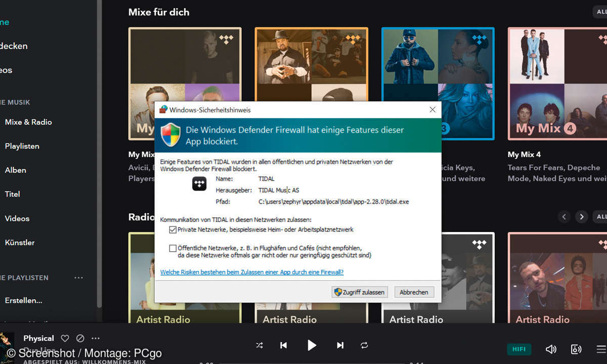Show previous radio items with left arrow
The image size is (607, 364).
564,217
